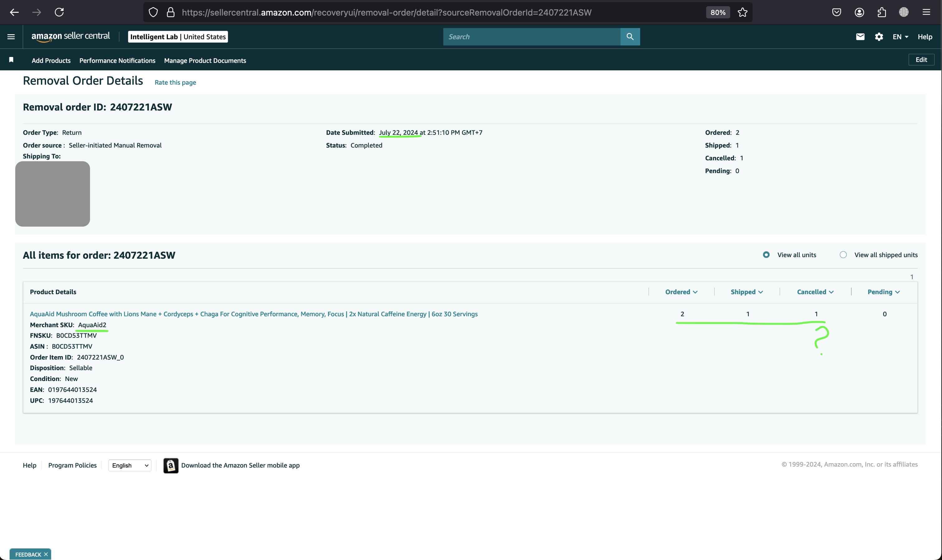Sort by the Cancelled column
Viewport: 942px width, 560px height.
(815, 292)
